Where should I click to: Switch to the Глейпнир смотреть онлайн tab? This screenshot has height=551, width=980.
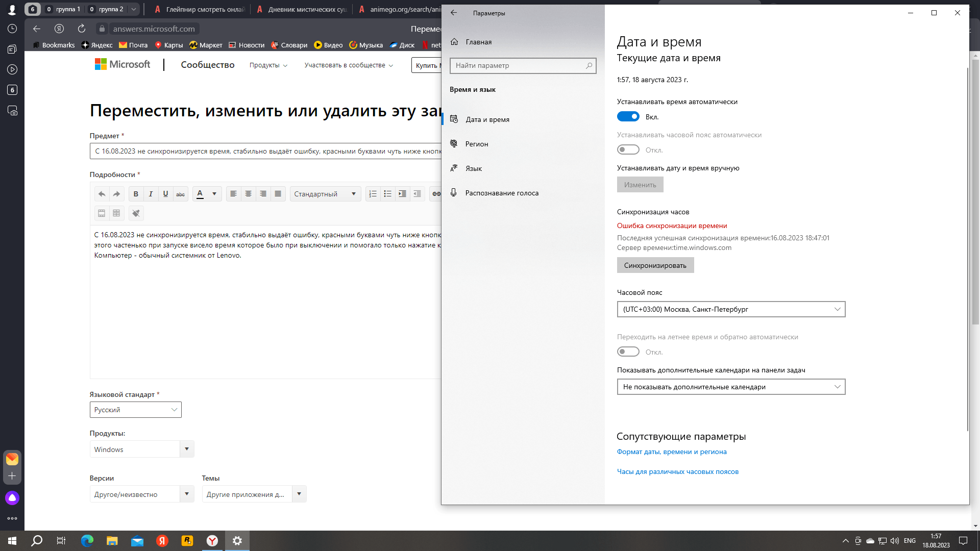pos(200,9)
